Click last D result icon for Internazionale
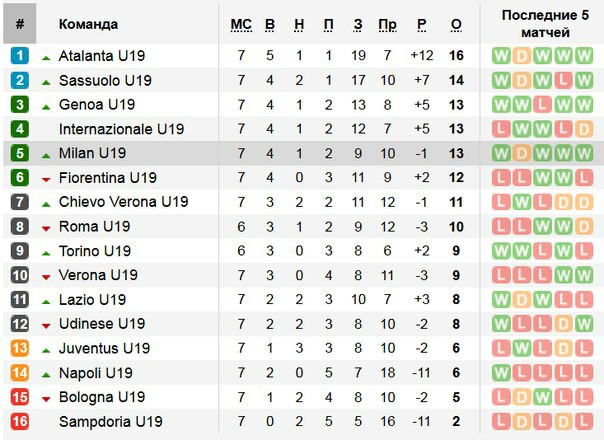This screenshot has height=440, width=604. tap(584, 129)
